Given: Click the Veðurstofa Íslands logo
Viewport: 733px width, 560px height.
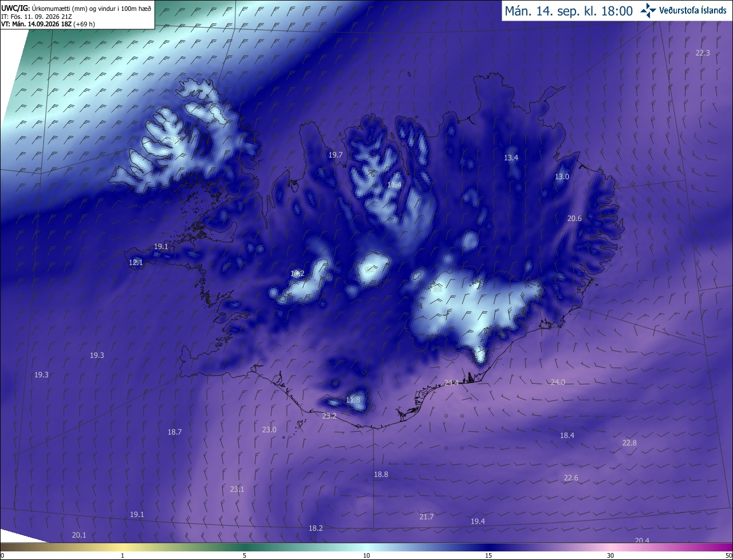Looking at the screenshot, I should tap(684, 10).
